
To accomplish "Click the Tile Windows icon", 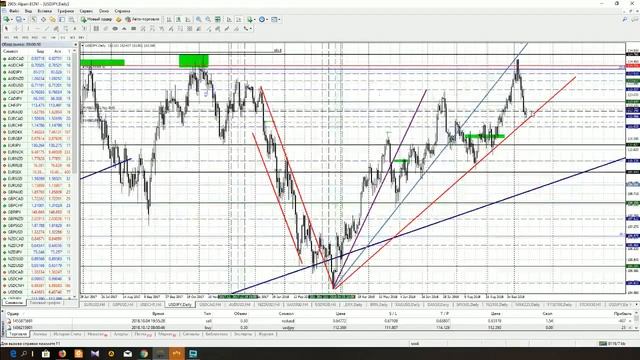I will tap(217, 19).
